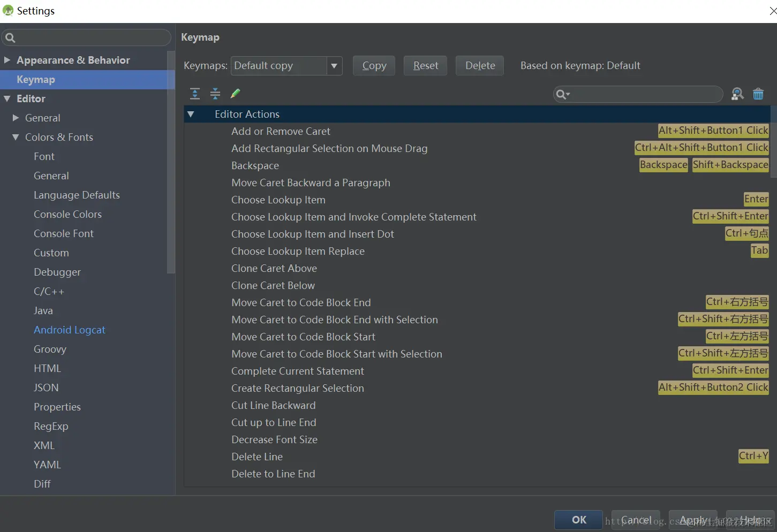This screenshot has height=532, width=777.
Task: Open JSON color settings
Action: pos(46,387)
